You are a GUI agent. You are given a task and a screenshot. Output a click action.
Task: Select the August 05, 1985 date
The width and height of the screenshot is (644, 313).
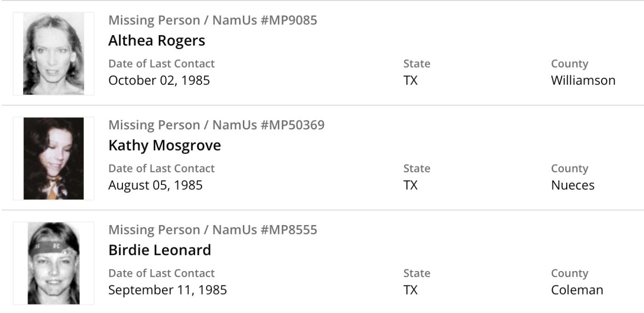155,185
